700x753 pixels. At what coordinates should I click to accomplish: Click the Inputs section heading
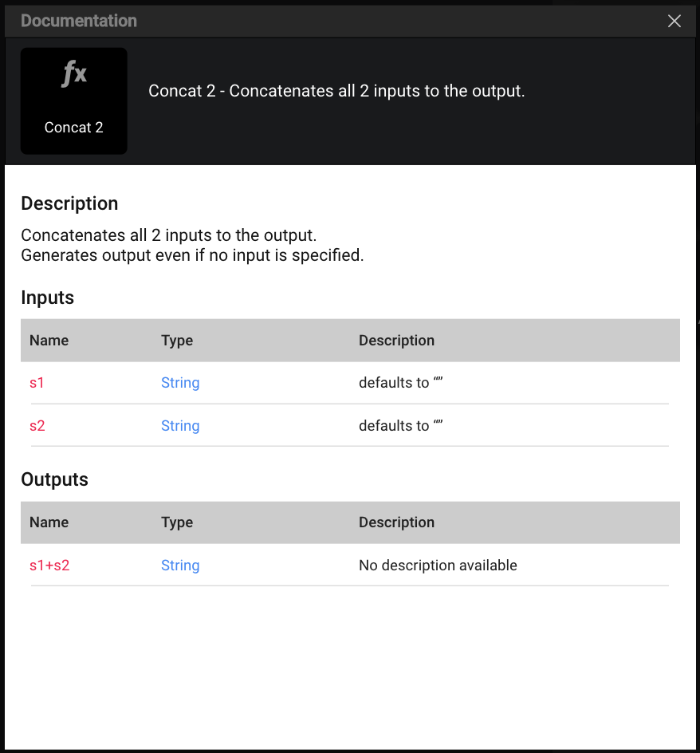click(47, 298)
